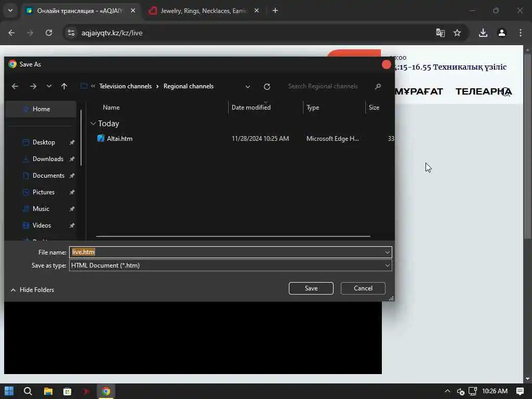Open Chrome three-dot menu
Image resolution: width=532 pixels, height=399 pixels.
point(521,33)
